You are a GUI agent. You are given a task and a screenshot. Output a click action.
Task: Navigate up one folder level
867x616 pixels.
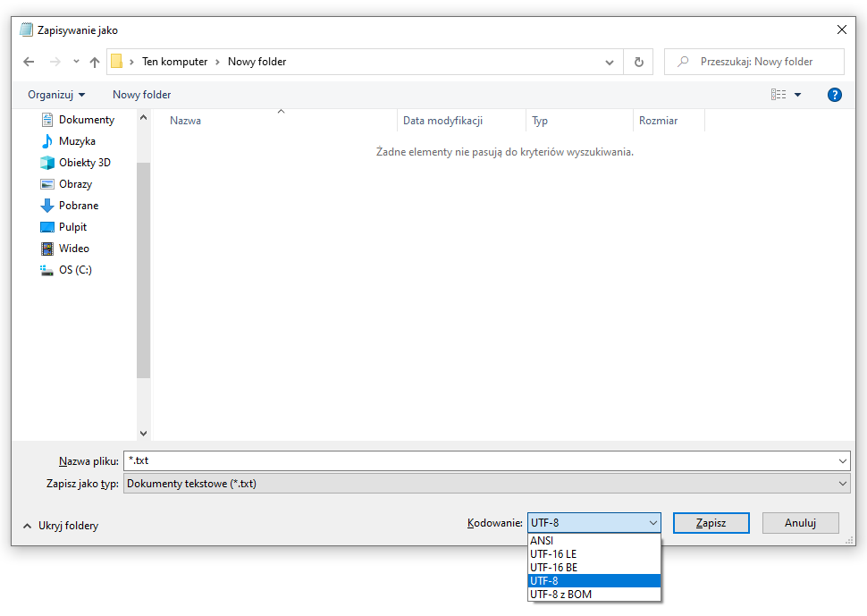coord(94,61)
